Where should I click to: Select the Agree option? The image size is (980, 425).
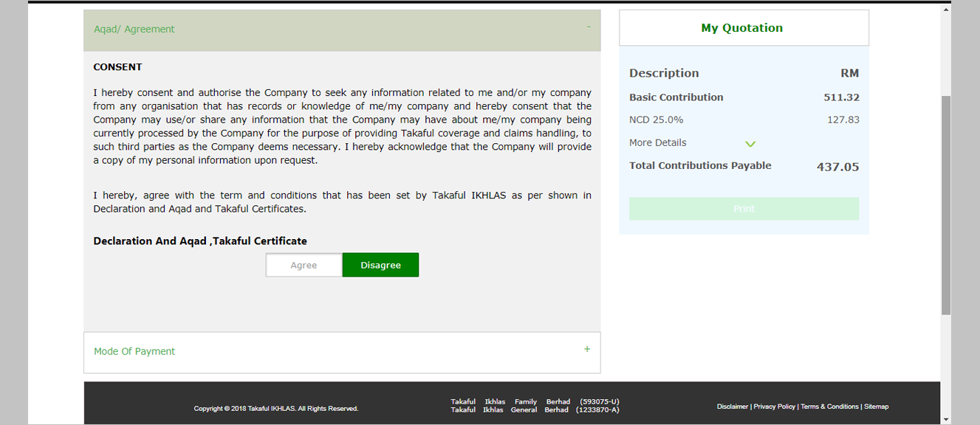(x=304, y=266)
